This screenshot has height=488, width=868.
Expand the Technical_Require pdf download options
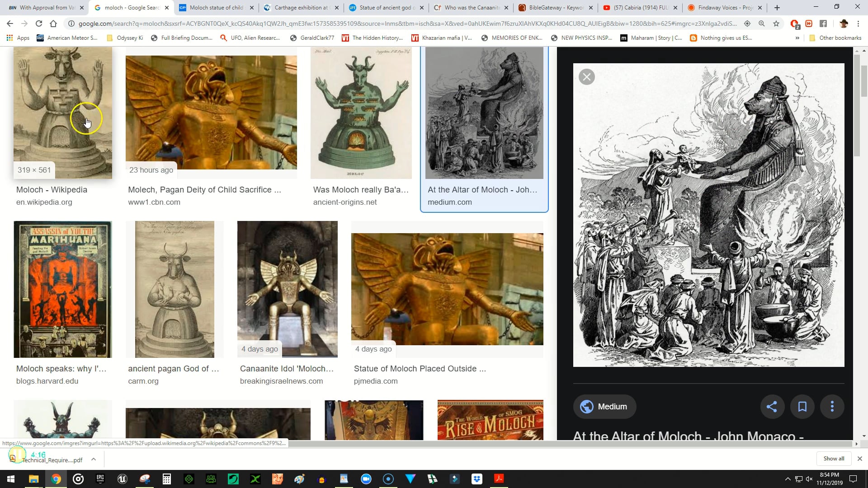pos(94,459)
